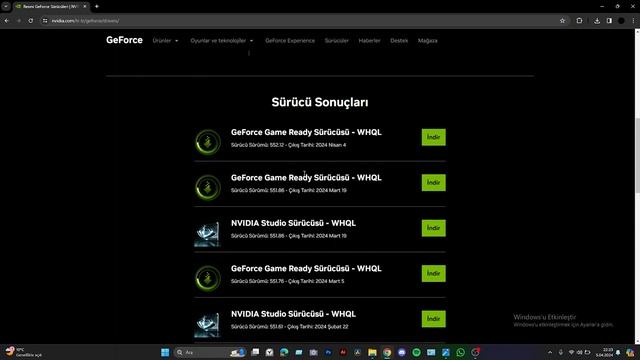Bookmark this page with star icon

click(x=562, y=20)
